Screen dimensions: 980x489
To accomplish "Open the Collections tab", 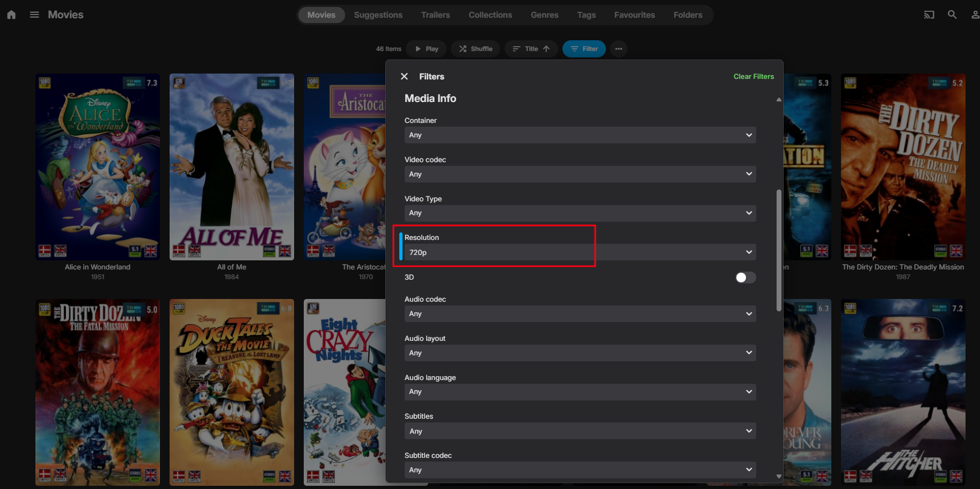I will tap(490, 15).
